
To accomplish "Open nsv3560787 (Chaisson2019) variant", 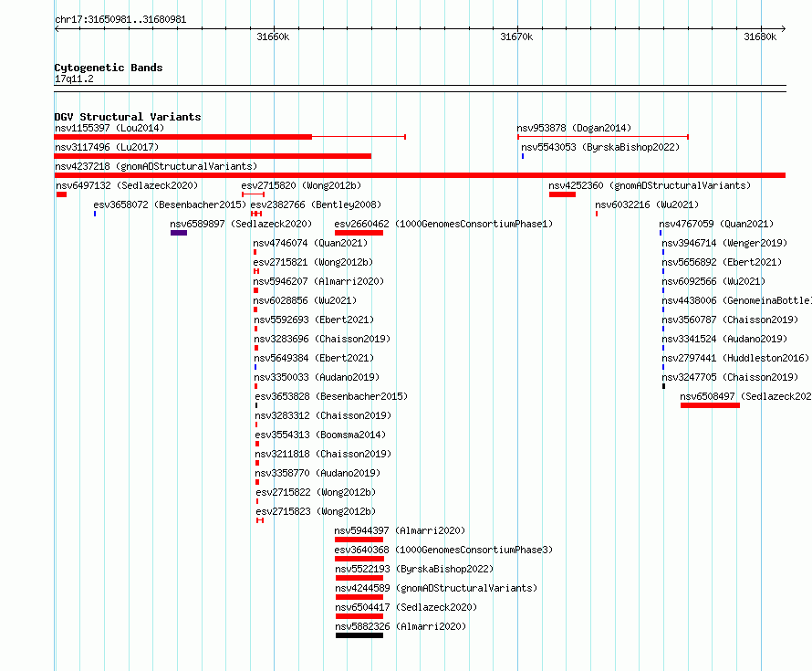I will pos(730,320).
